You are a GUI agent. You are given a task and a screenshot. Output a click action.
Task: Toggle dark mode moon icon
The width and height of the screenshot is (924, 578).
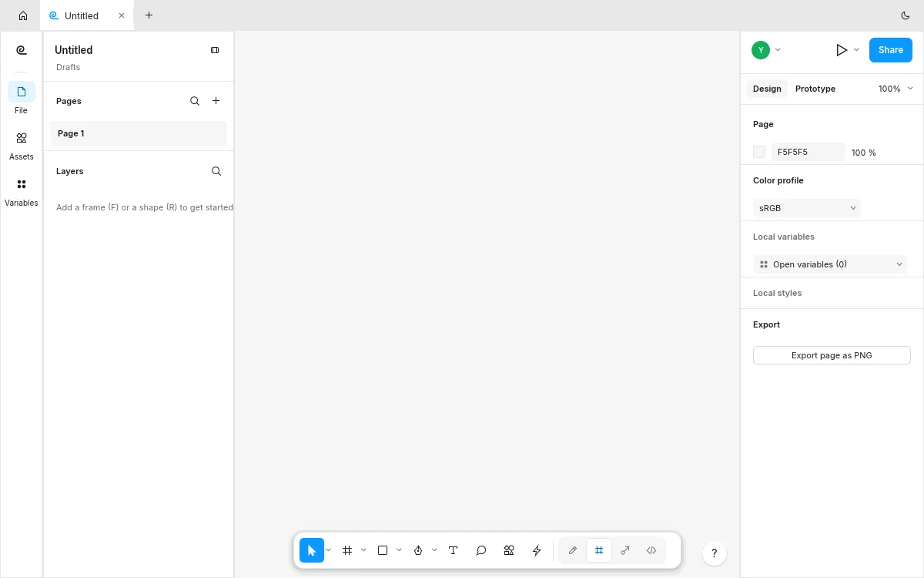tap(906, 15)
